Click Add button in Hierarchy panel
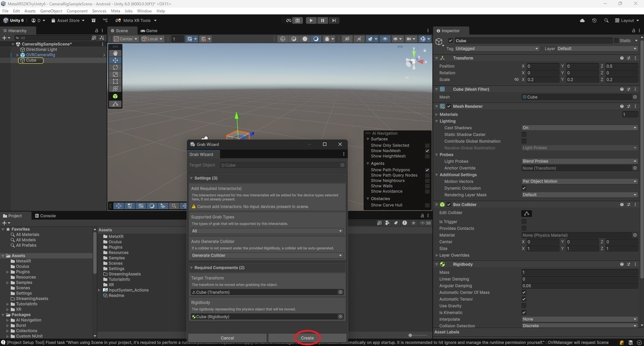The height and width of the screenshot is (346, 644). pos(5,38)
